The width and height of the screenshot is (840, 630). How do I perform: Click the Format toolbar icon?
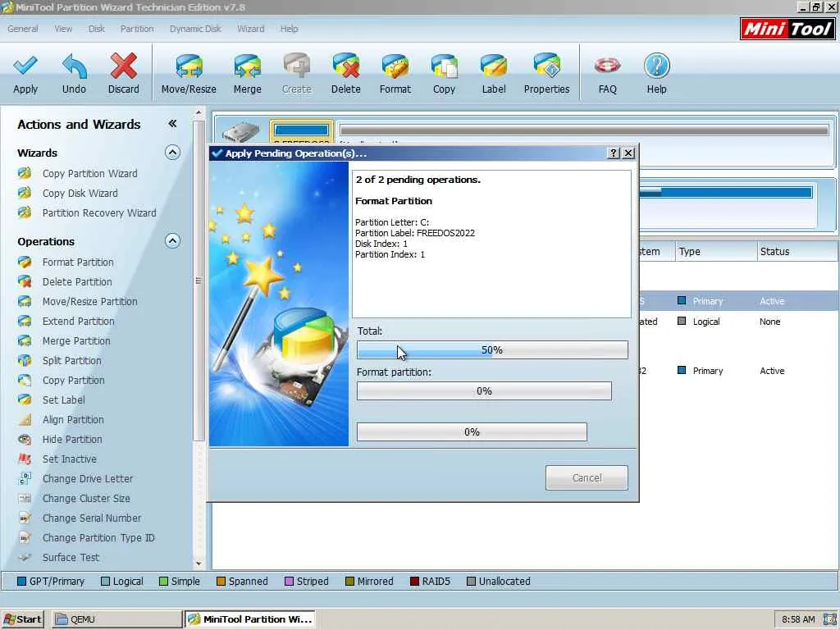(x=395, y=66)
